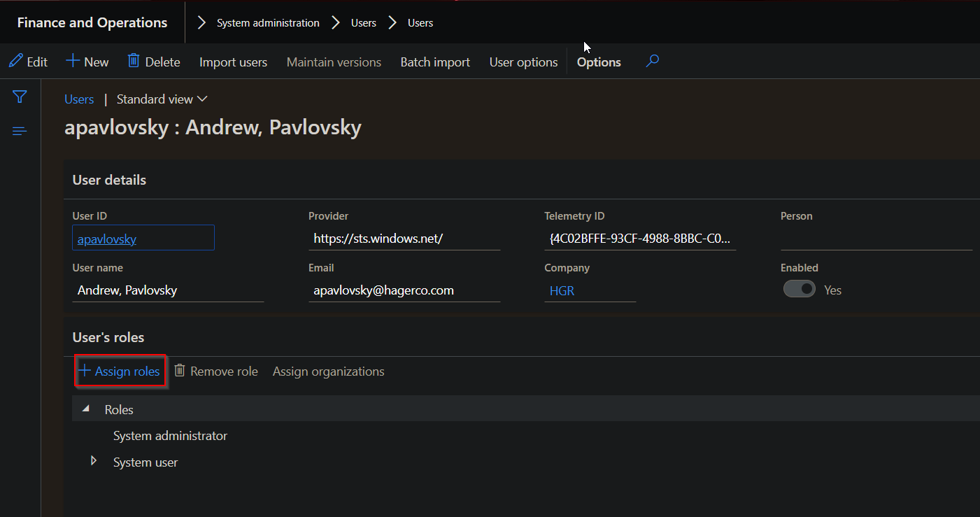Click the chevron before System administration

(x=202, y=23)
